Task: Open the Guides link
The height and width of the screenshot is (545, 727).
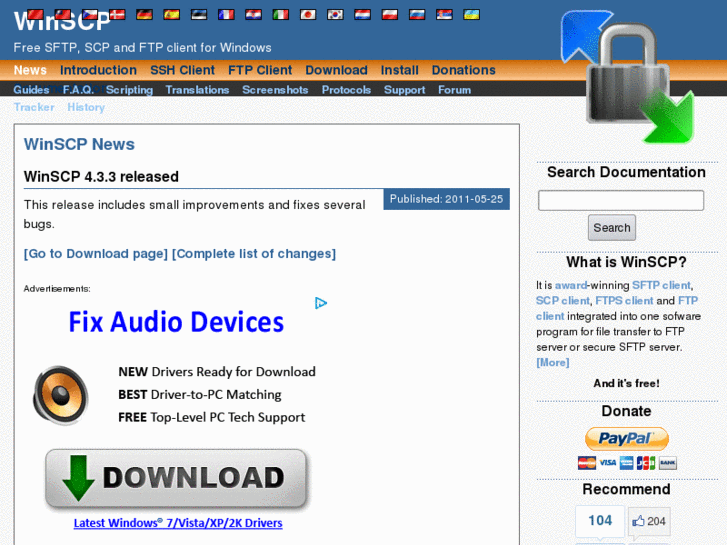Action: click(x=31, y=90)
